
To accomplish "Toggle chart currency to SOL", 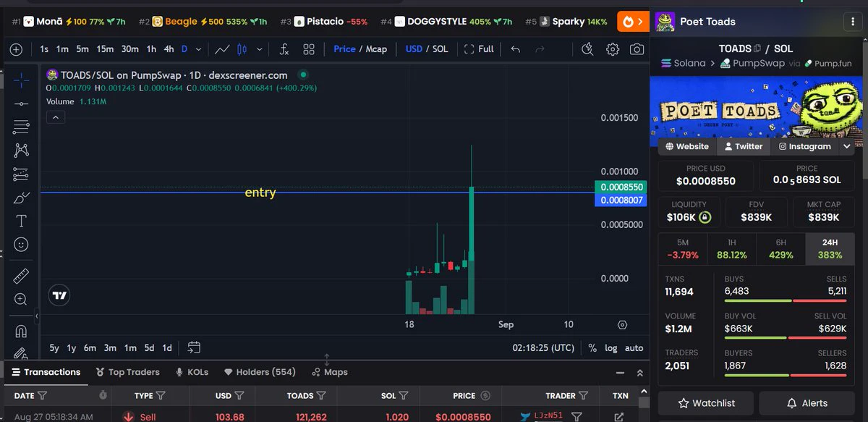I will point(440,49).
